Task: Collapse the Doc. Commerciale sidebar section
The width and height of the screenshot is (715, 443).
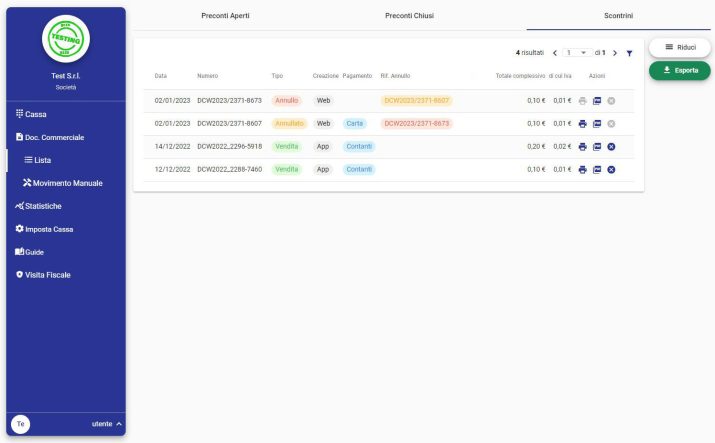Action: 55,137
